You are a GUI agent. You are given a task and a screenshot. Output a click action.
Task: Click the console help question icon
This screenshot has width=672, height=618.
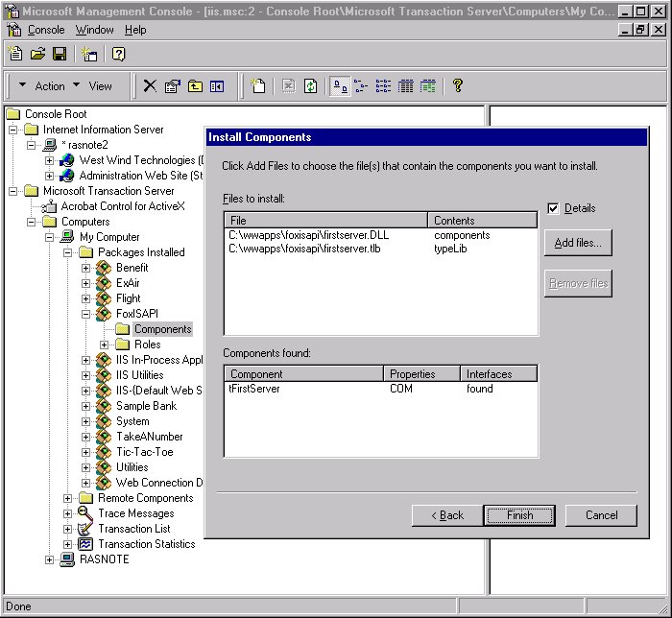pos(118,54)
